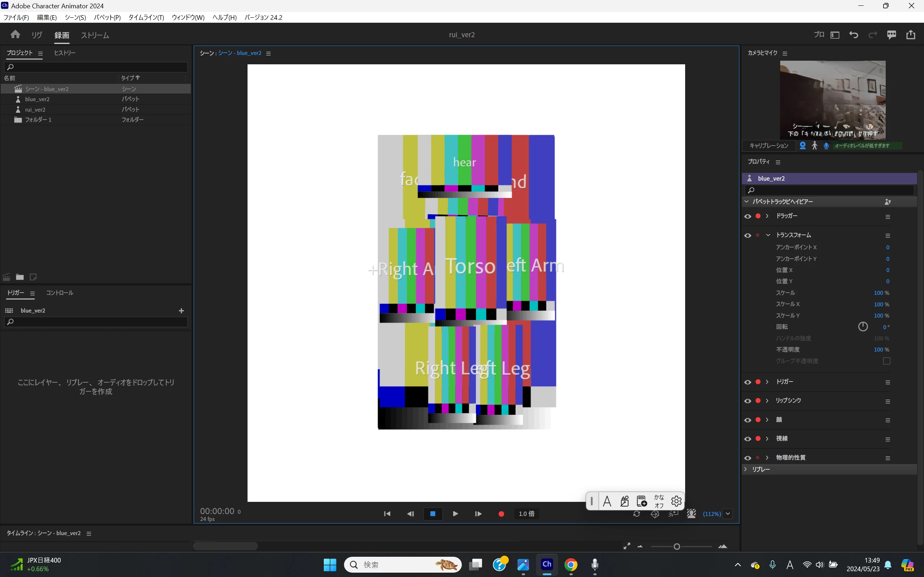
Task: Hide the ドラッガー behavior with eye icon
Action: tap(748, 216)
